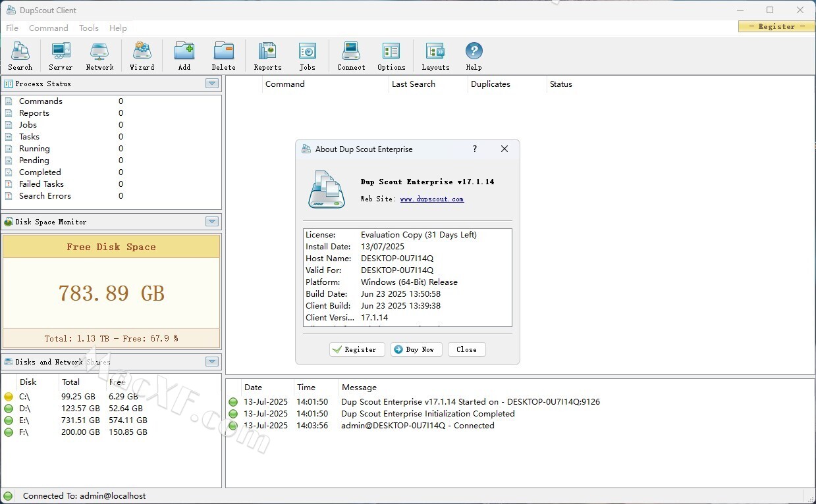The height and width of the screenshot is (504, 816).
Task: Click the question mark in About dialog title
Action: (475, 149)
